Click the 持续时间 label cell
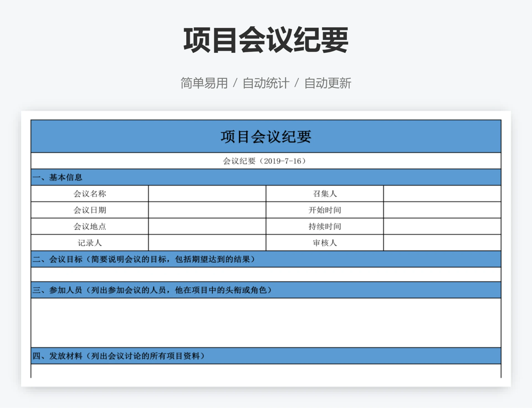The image size is (532, 408). pyautogui.click(x=325, y=226)
